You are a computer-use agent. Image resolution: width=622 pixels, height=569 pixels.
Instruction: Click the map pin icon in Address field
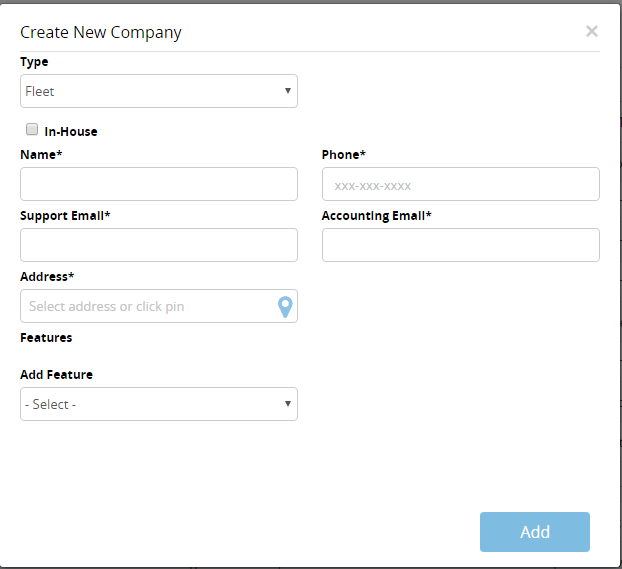coord(285,307)
